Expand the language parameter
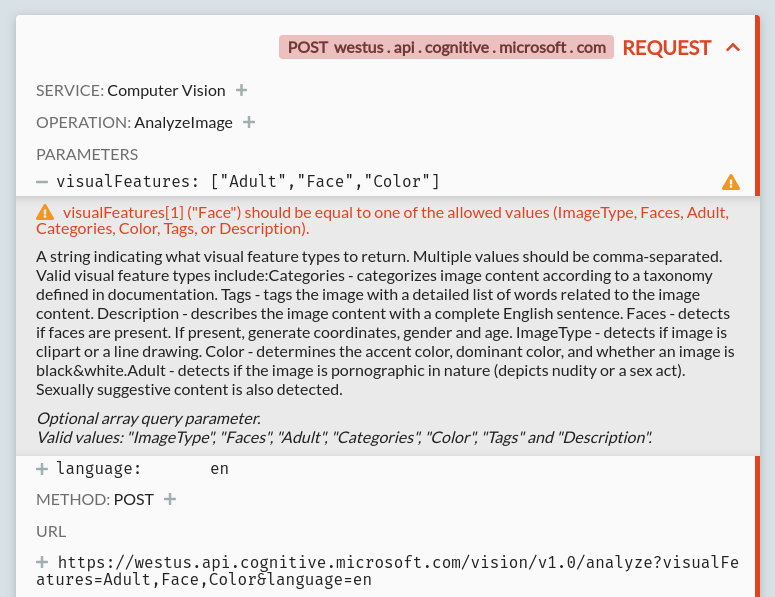 coord(42,468)
